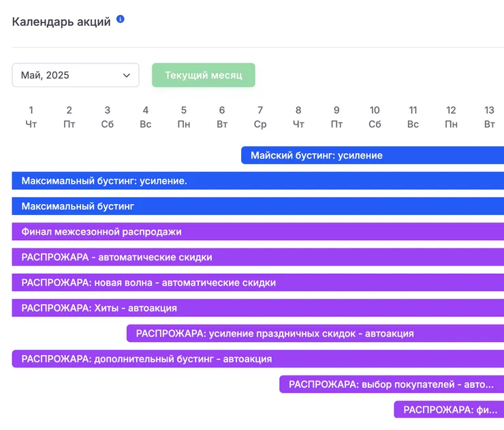Select day 7 Ср in calendar header
Viewport: 504px width, 430px height.
(x=260, y=117)
